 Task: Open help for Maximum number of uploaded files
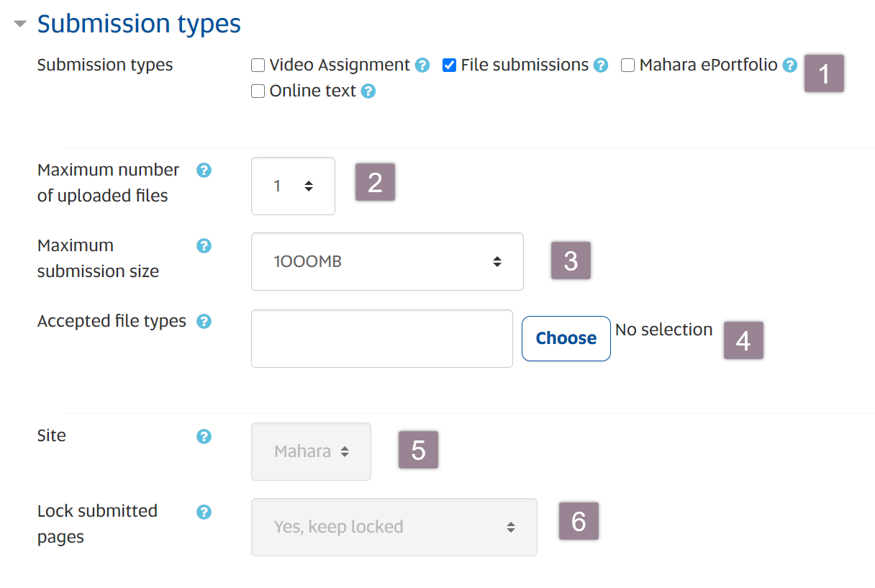click(x=204, y=171)
